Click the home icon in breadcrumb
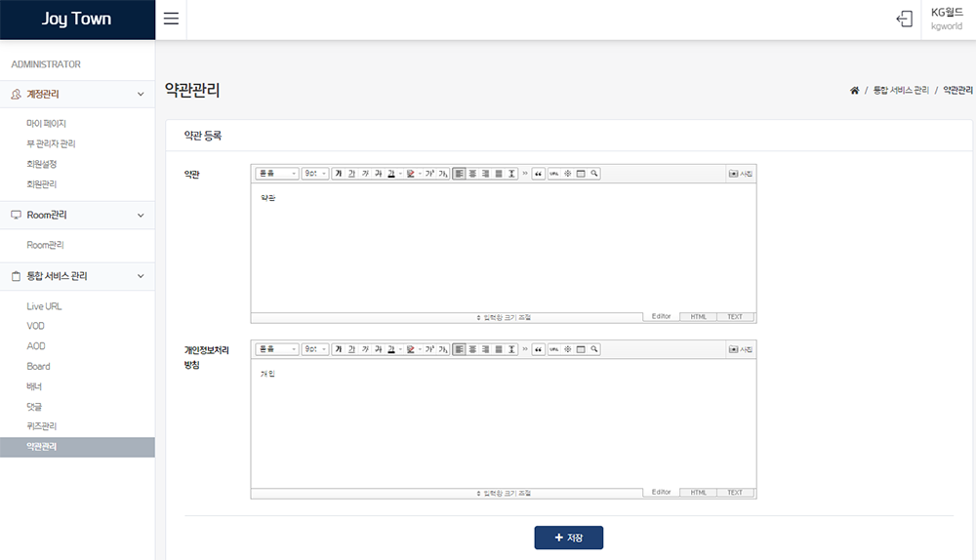Screen dimensions: 976x560 tap(854, 91)
